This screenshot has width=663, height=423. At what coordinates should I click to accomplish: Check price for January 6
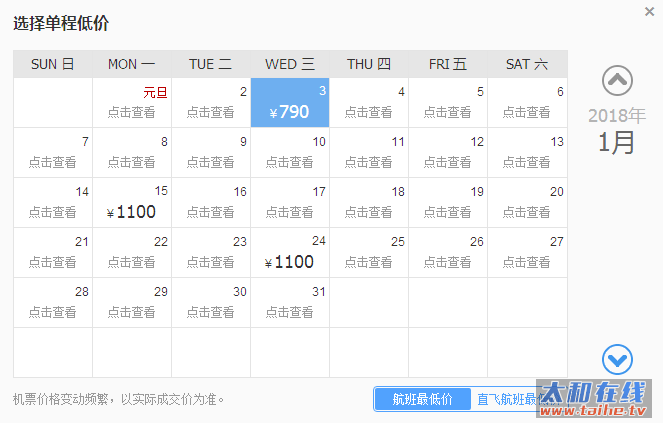527,102
